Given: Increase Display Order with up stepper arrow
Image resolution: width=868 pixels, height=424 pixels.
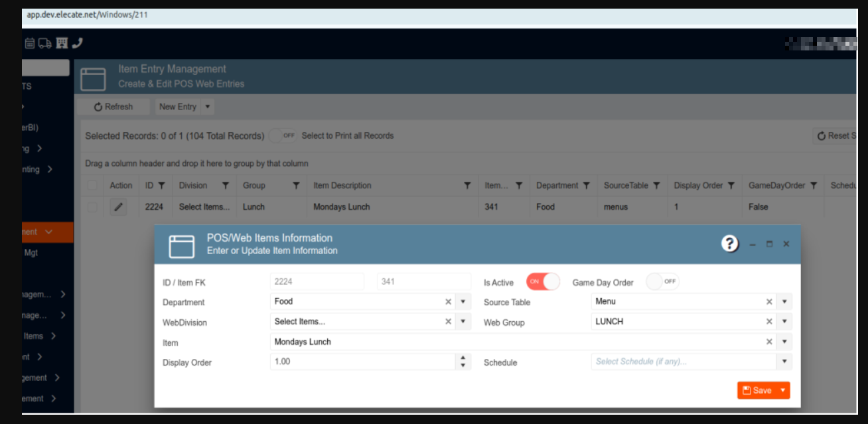Looking at the screenshot, I should [x=463, y=358].
